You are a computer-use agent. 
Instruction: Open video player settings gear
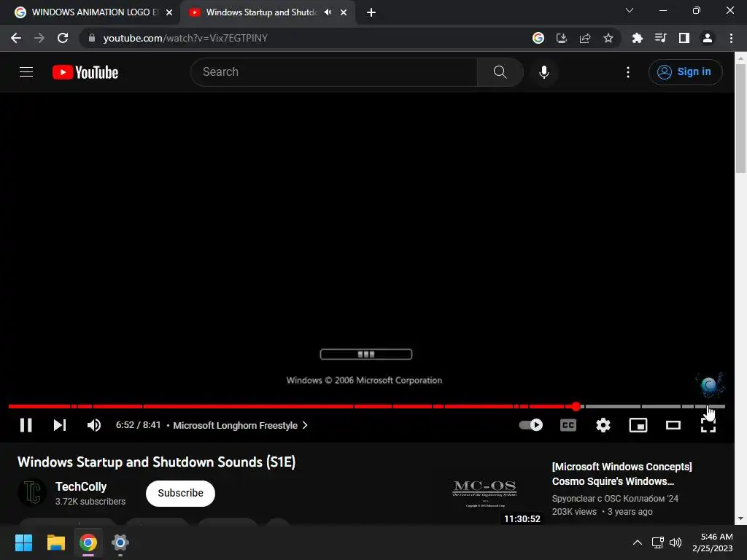tap(603, 425)
